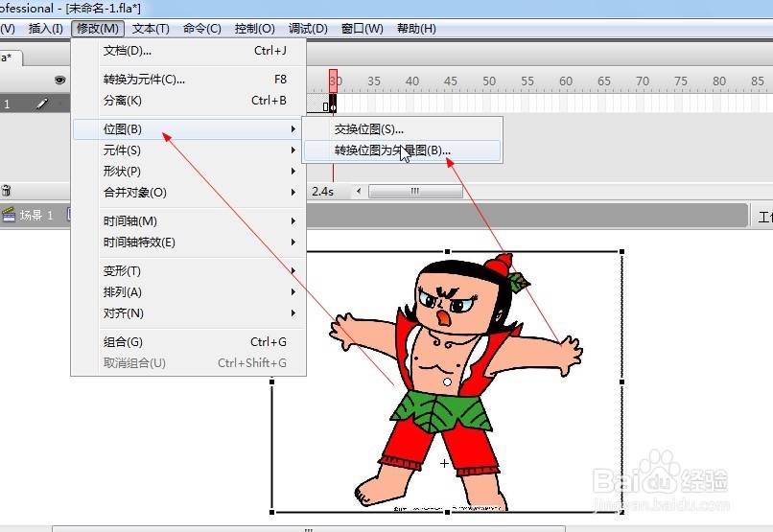This screenshot has width=773, height=532.
Task: Click the right-middle selection handle
Action: [622, 382]
